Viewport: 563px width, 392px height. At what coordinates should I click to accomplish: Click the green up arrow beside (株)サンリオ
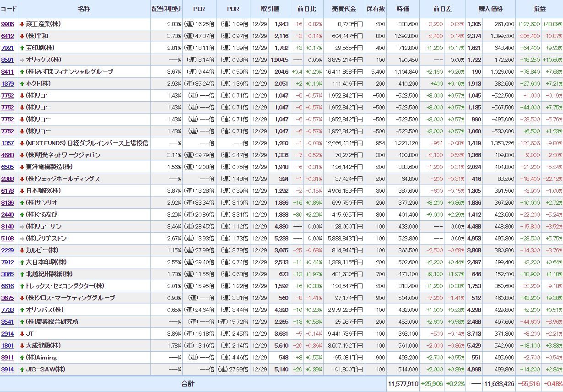point(22,203)
